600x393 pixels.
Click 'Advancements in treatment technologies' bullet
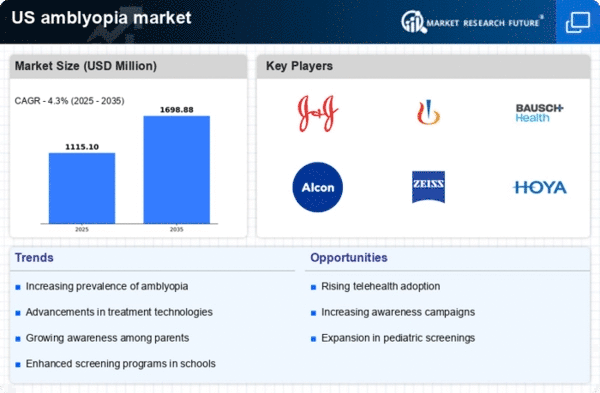point(119,312)
